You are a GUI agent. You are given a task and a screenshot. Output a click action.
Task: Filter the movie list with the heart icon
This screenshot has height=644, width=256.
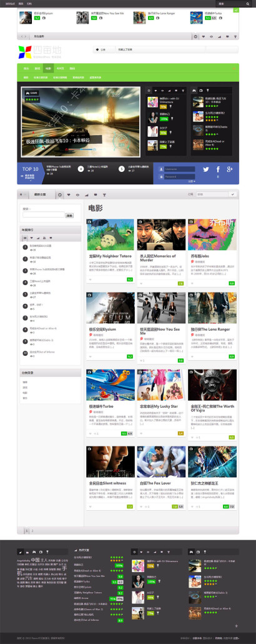pos(69,194)
